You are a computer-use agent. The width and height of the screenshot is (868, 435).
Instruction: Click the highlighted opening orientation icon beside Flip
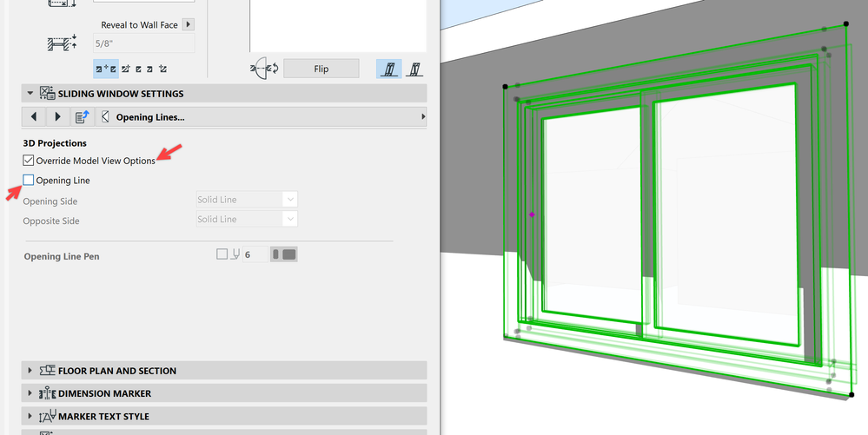(x=389, y=69)
